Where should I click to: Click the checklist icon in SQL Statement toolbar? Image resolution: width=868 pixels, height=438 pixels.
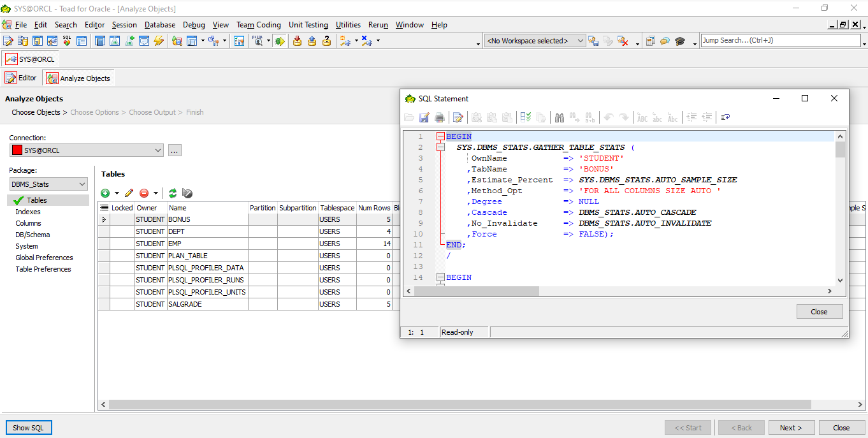pos(526,117)
